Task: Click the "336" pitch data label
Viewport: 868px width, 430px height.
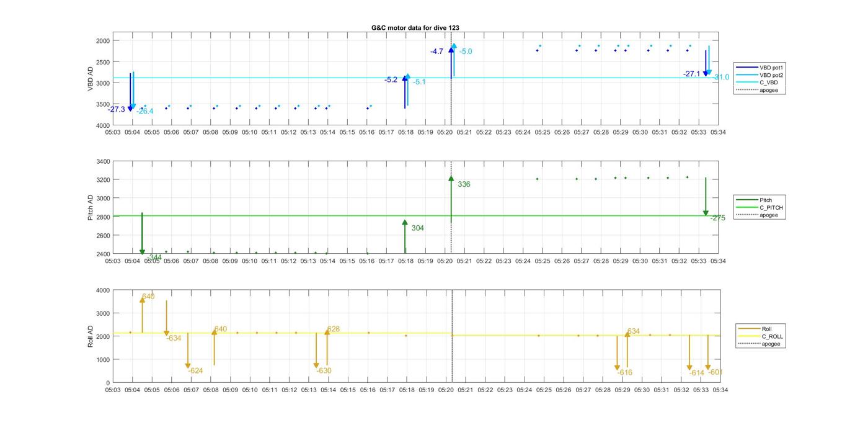Action: pos(464,184)
